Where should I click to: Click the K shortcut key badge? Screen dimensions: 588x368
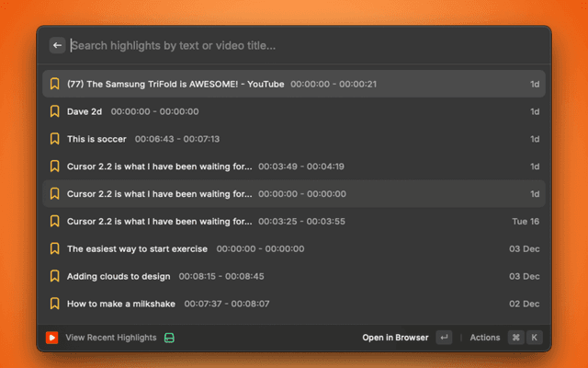tap(534, 338)
